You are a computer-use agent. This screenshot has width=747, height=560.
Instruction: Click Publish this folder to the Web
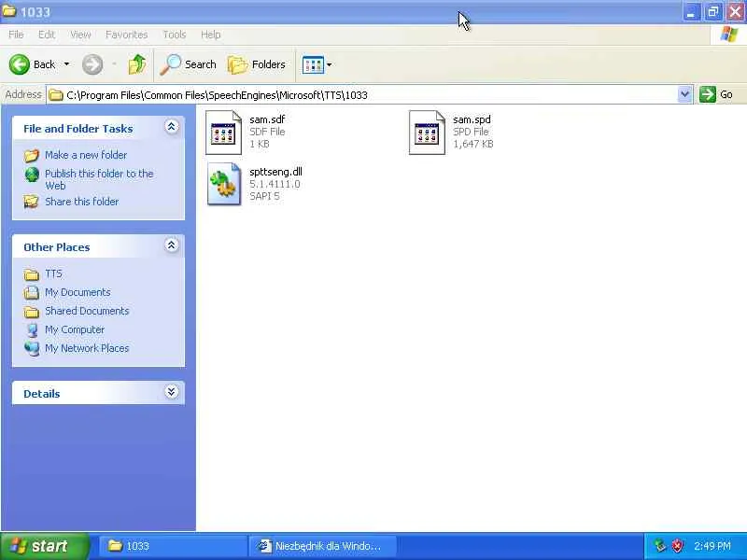pyautogui.click(x=99, y=179)
